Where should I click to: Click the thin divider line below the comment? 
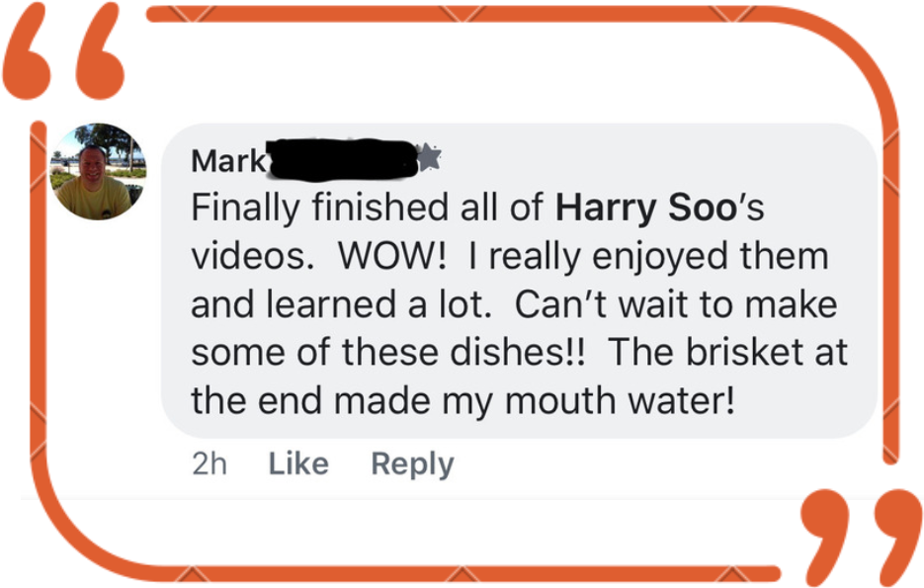click(x=445, y=497)
